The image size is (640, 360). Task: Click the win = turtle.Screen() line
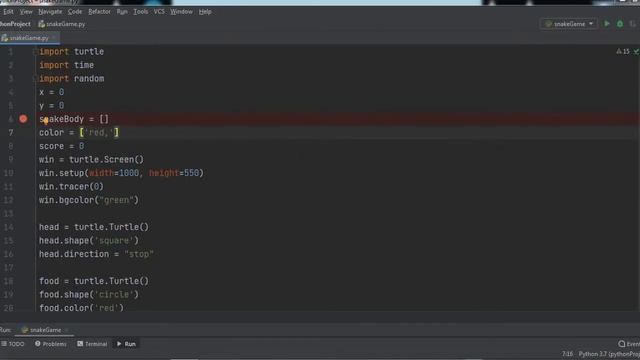[x=91, y=160]
